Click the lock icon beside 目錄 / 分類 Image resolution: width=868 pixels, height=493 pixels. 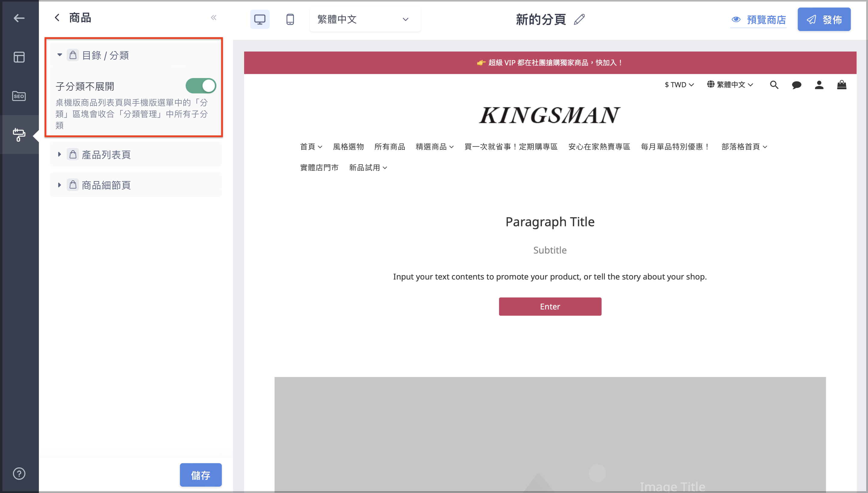click(73, 55)
